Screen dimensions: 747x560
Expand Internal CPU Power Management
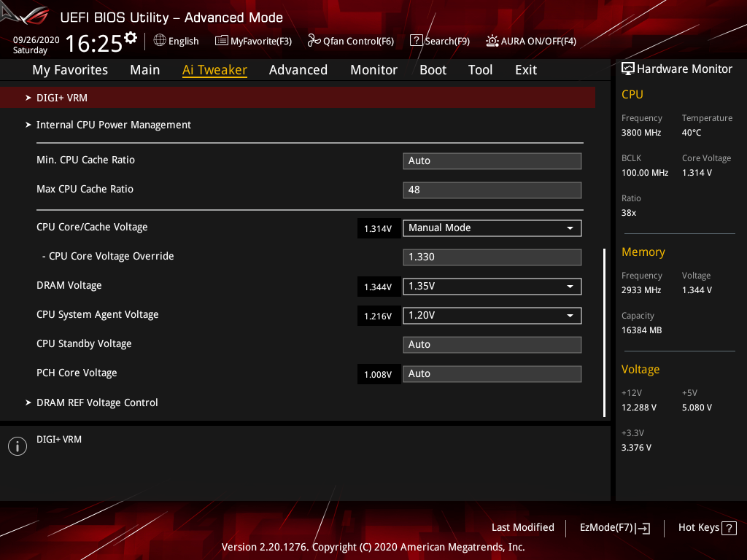(113, 125)
